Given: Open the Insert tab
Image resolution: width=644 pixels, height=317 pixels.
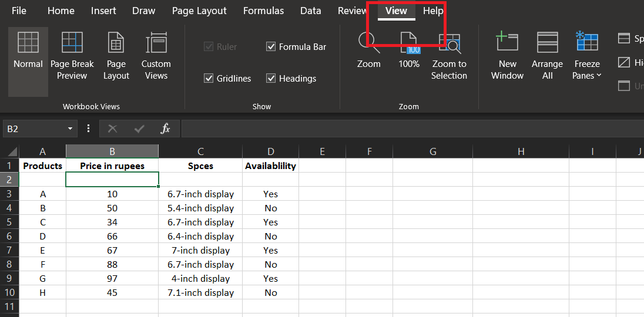Looking at the screenshot, I should point(103,11).
